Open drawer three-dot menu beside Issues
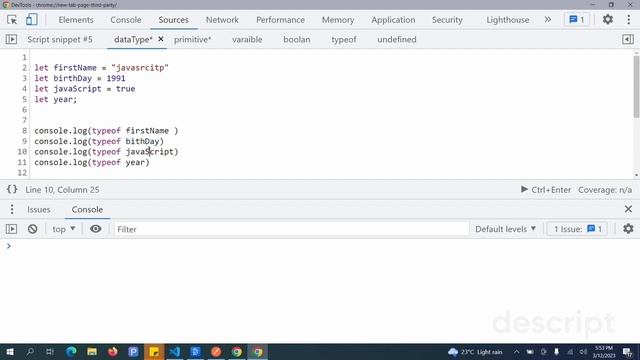Screen dimensions: 640x360 [x=12, y=209]
